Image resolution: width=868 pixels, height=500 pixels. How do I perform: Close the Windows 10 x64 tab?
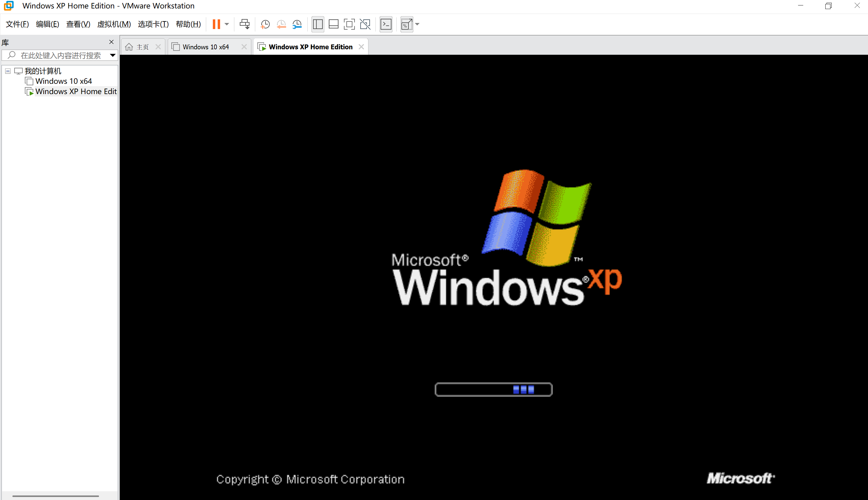[x=244, y=47]
